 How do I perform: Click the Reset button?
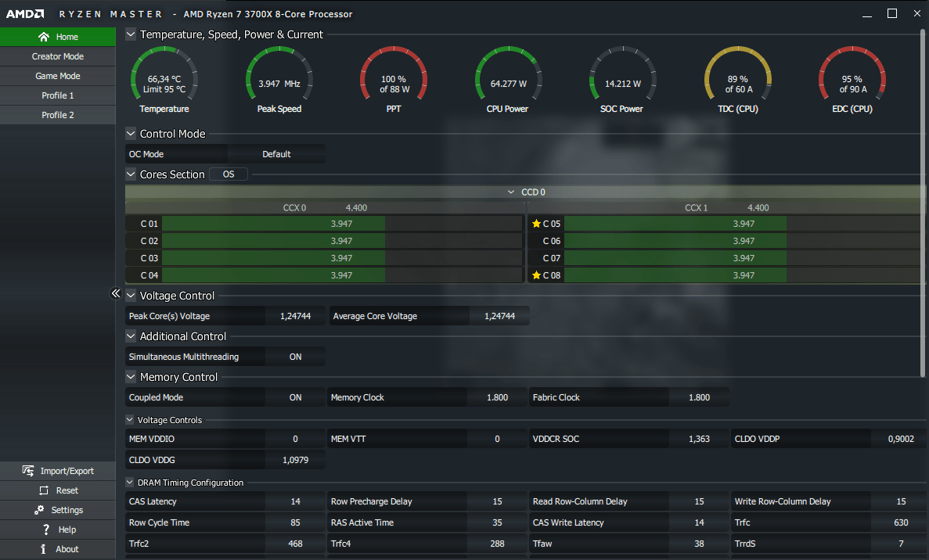coord(57,490)
